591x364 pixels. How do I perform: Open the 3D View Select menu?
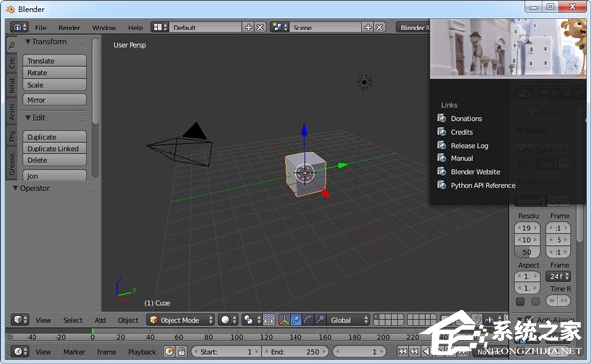click(73, 320)
